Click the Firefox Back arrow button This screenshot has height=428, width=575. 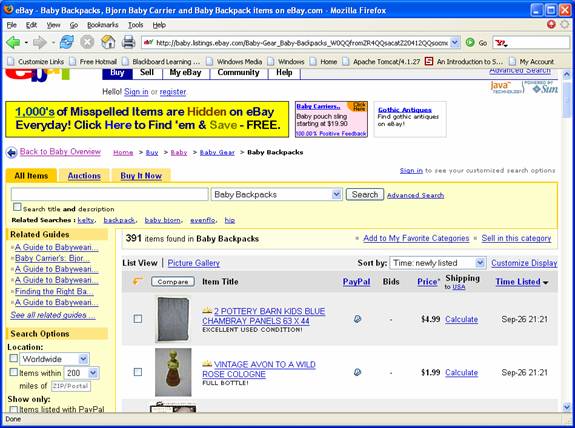click(13, 43)
